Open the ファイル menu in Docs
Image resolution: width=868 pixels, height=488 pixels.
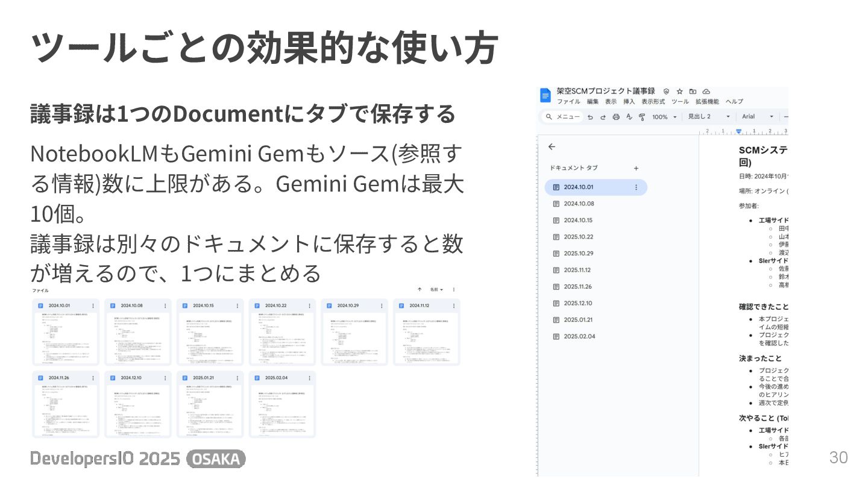coord(568,102)
